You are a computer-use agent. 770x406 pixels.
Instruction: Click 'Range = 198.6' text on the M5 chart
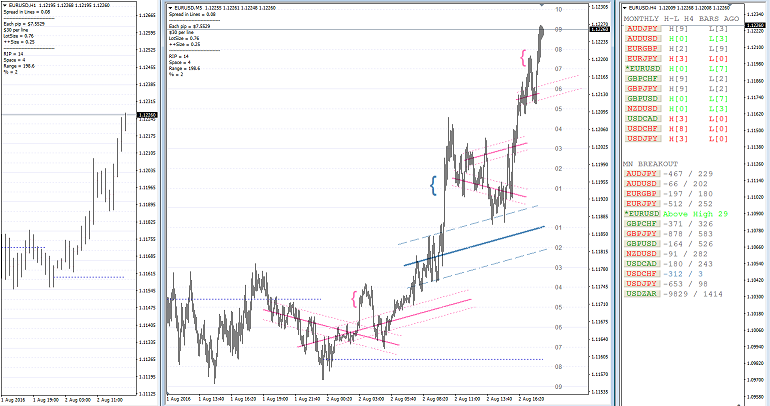coord(184,69)
